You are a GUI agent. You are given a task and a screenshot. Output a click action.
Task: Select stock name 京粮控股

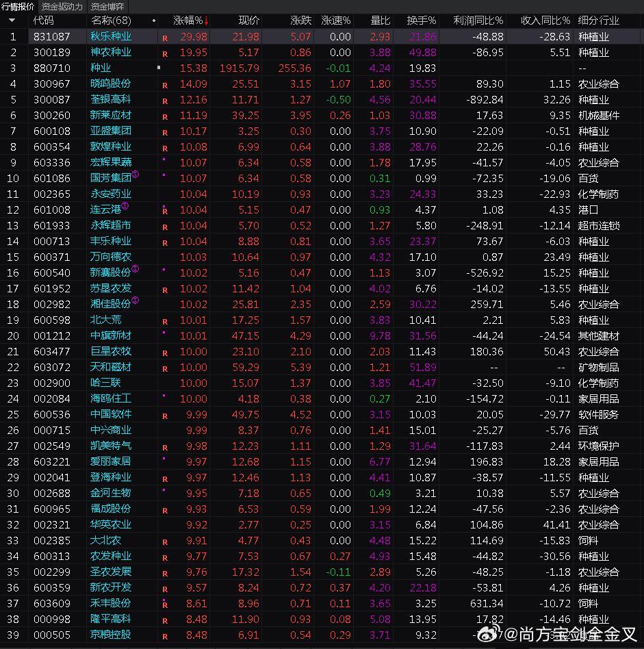[111, 635]
